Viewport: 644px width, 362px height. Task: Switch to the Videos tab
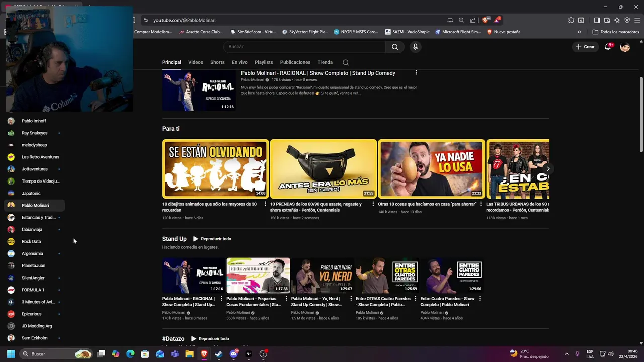[196, 62]
